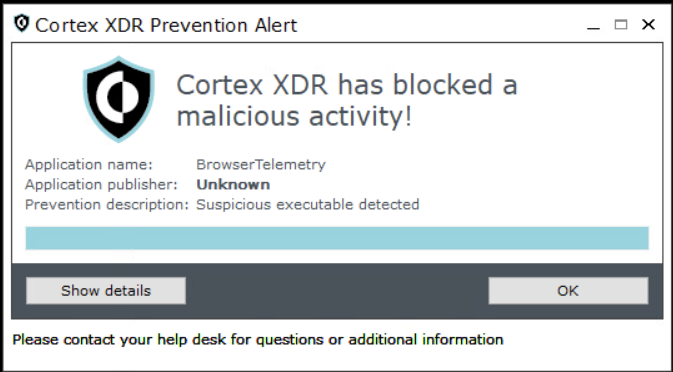Click the help desk contact message
This screenshot has height=372, width=673.
[258, 340]
